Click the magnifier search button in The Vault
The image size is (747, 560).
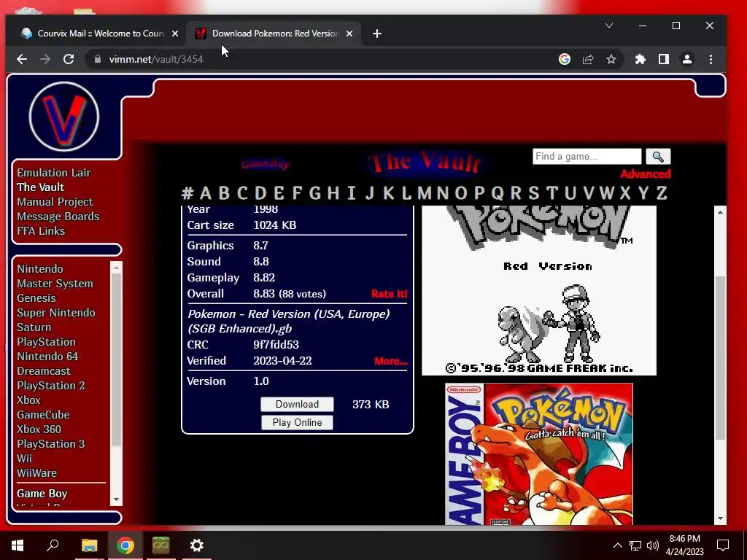pos(658,157)
